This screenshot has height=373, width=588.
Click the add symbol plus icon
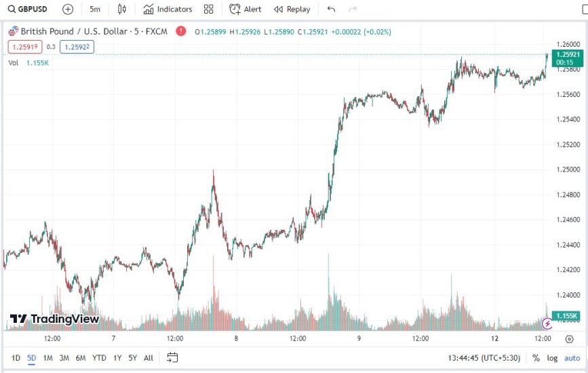(68, 9)
